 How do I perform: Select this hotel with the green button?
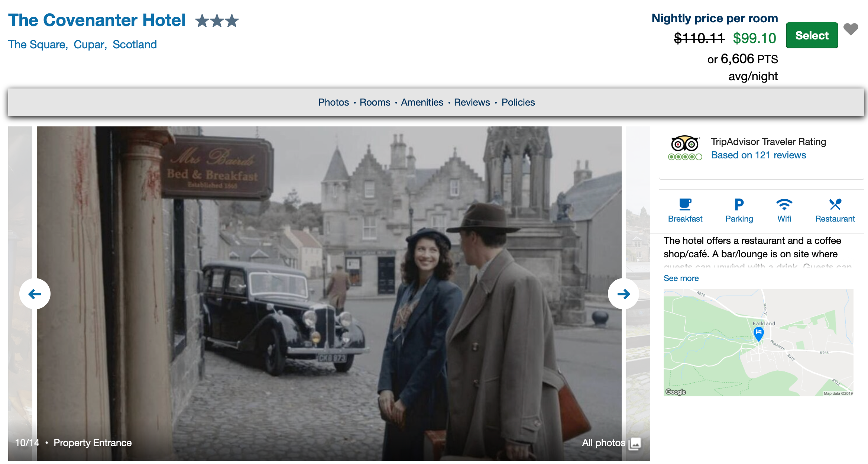812,35
